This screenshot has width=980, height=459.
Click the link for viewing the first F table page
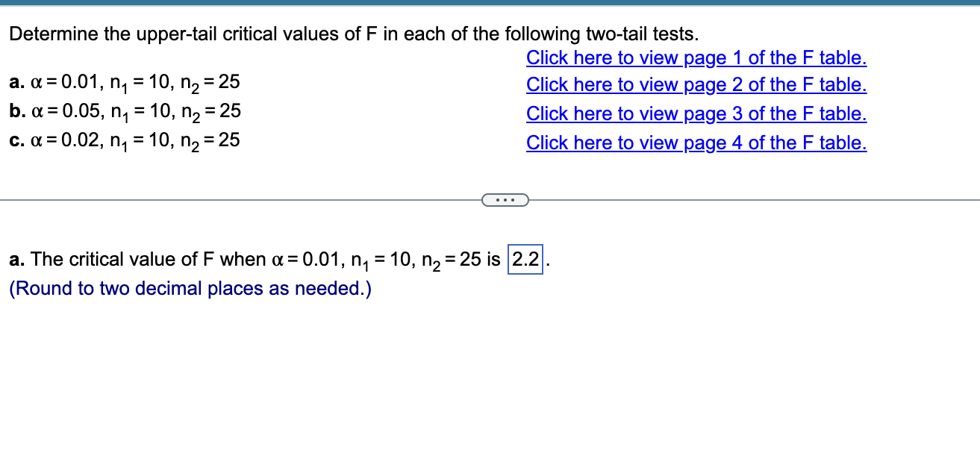pyautogui.click(x=696, y=57)
